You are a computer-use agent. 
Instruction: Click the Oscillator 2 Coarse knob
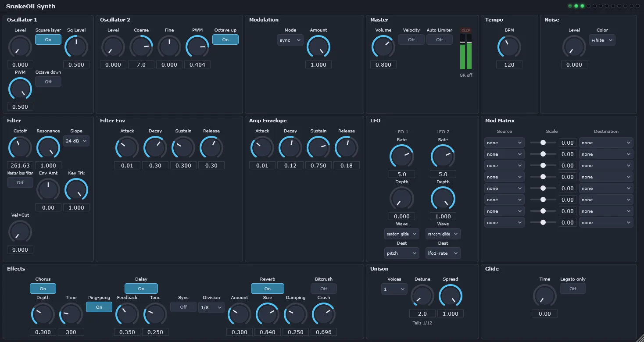tap(141, 46)
